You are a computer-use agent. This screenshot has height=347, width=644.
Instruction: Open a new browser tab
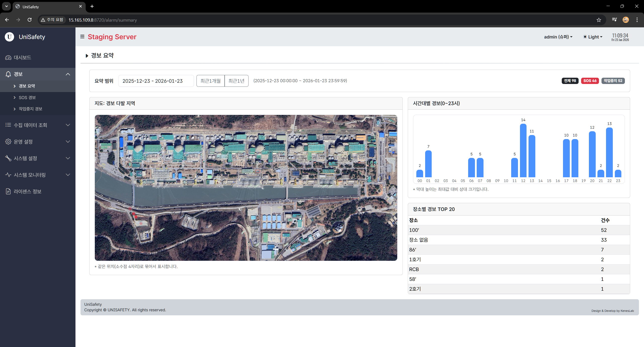pos(92,6)
